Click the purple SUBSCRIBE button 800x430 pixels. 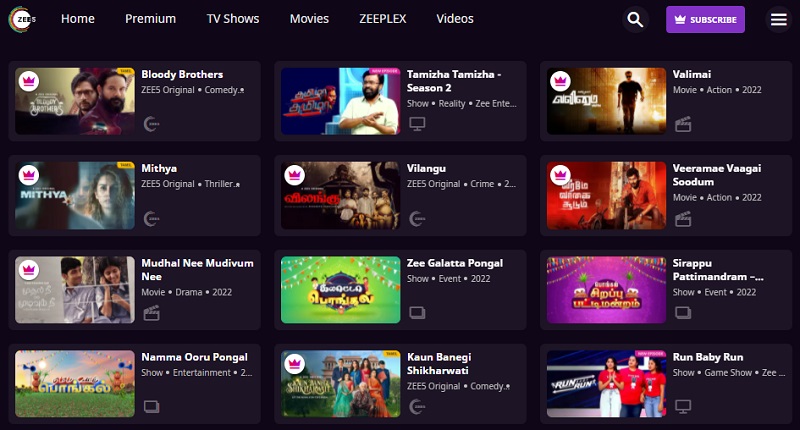click(x=705, y=19)
